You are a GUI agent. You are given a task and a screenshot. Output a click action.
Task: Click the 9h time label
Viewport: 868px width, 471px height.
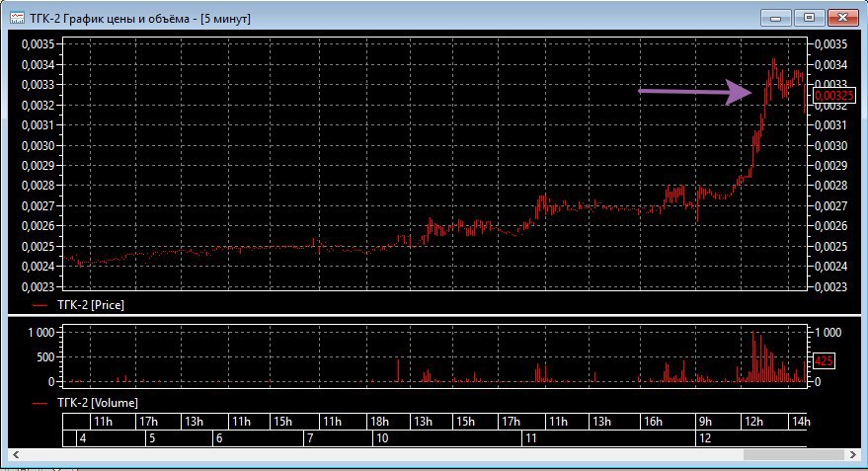click(705, 422)
